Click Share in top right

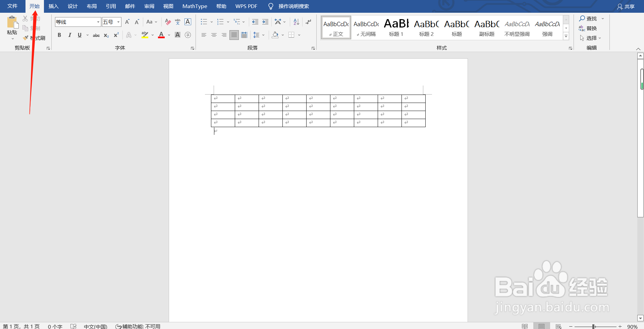pyautogui.click(x=626, y=6)
